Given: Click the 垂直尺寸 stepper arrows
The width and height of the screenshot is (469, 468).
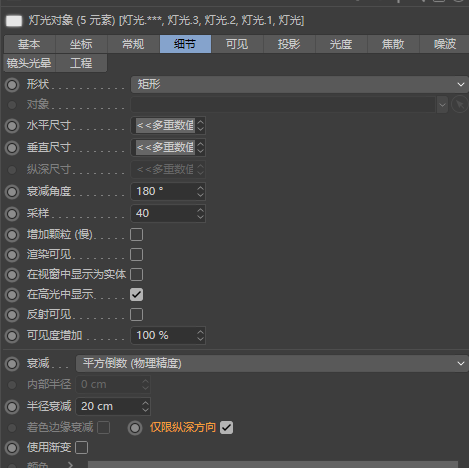Looking at the screenshot, I should 200,148.
